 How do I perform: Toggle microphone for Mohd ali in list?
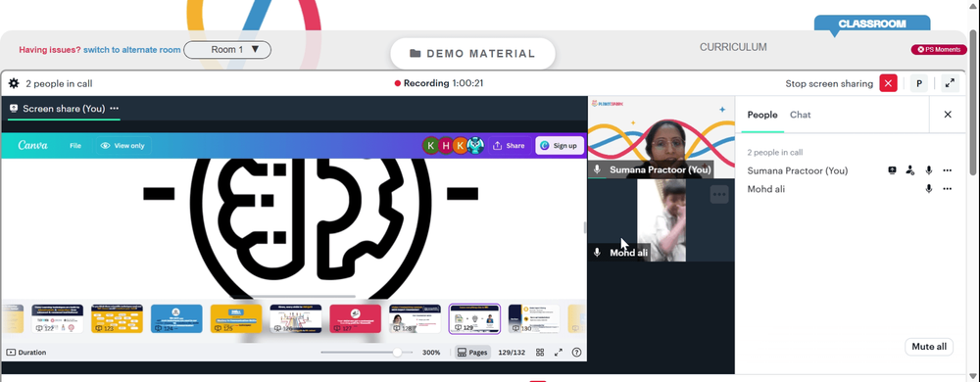click(929, 188)
